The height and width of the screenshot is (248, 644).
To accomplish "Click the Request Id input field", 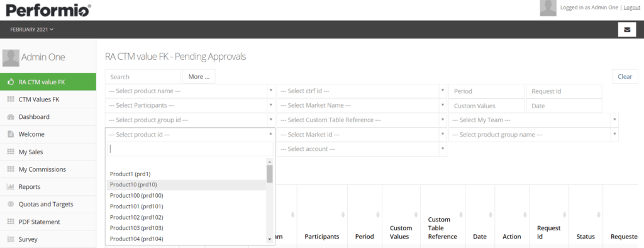I will [564, 91].
